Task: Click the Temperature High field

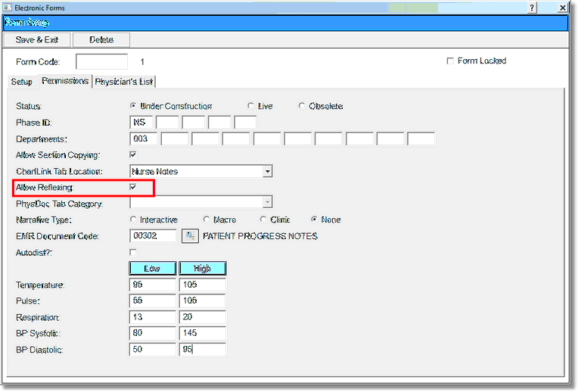Action: 202,285
